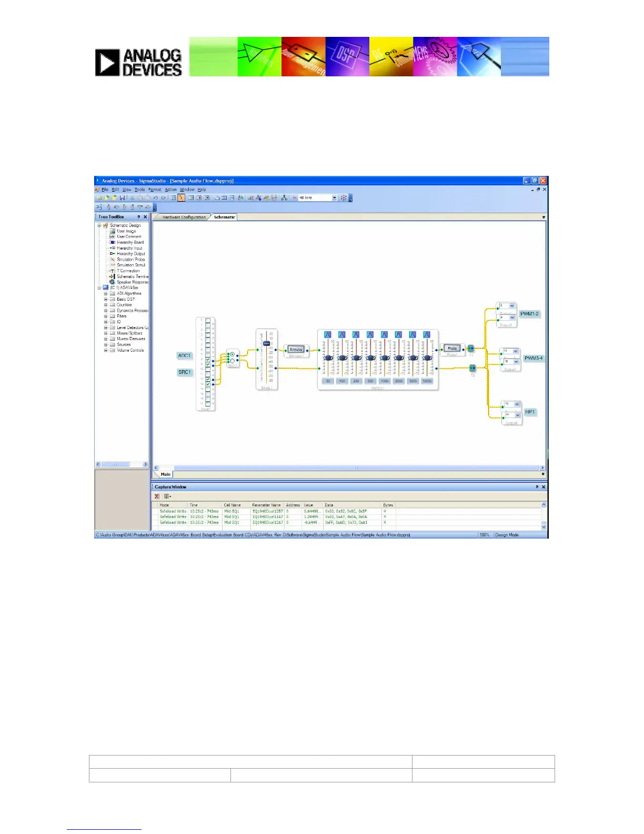Select Hierarchy Input tree entry
Screen dimensions: 644x834
pyautogui.click(x=129, y=248)
